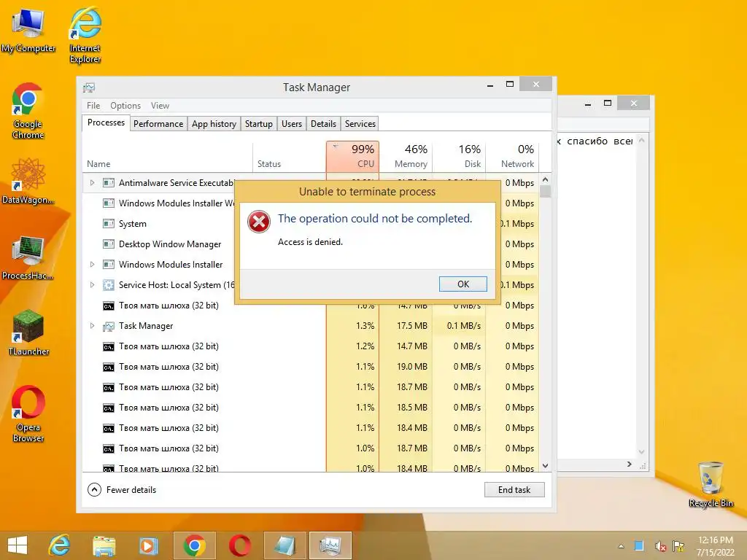Select the Processes tab
The height and width of the screenshot is (560, 747).
tap(106, 122)
